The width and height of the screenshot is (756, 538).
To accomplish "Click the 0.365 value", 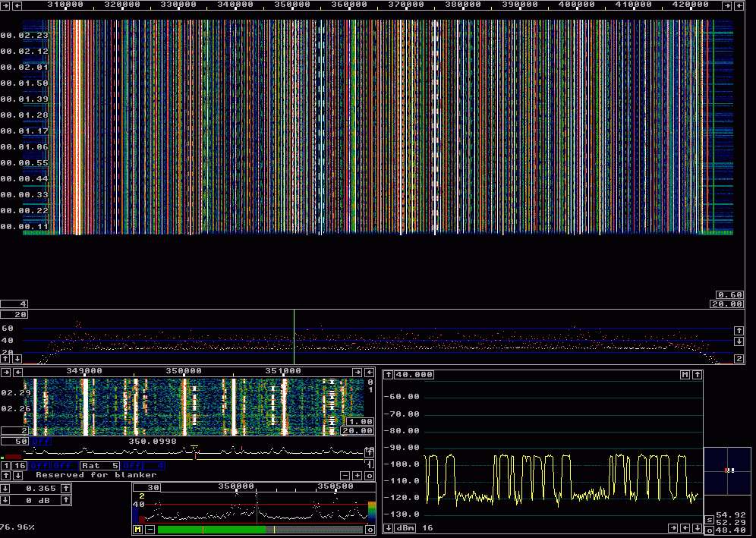I will 42,489.
